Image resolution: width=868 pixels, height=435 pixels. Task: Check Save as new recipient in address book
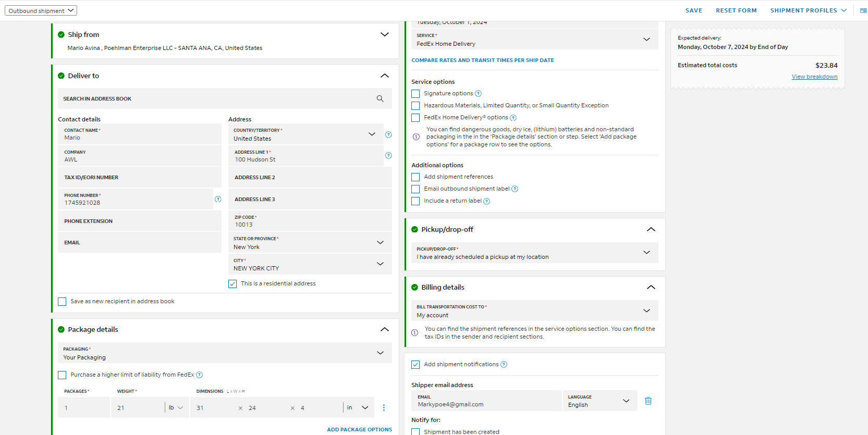coord(62,302)
